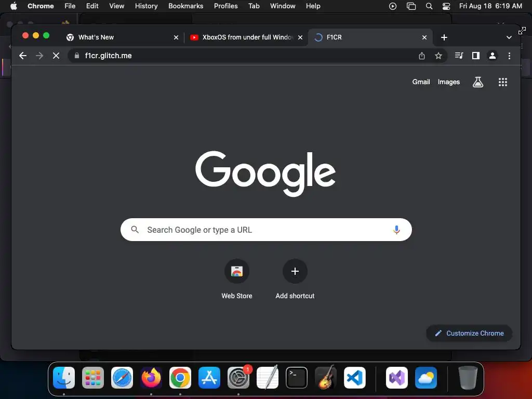Expand the tab search chevron
The image size is (532, 399).
coord(509,37)
